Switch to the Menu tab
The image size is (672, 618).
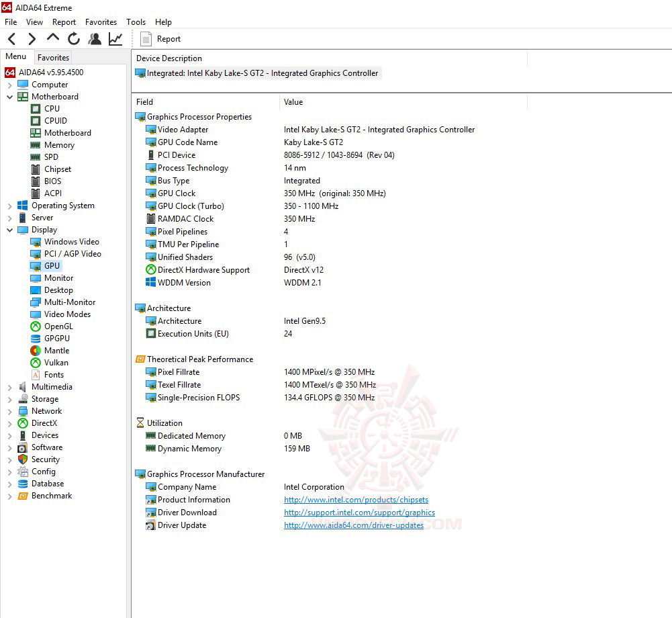click(x=16, y=56)
